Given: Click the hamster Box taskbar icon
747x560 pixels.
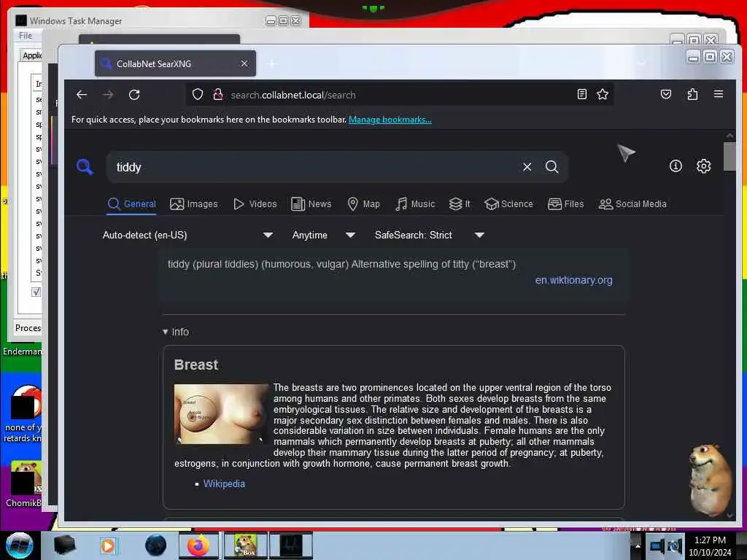Looking at the screenshot, I should [x=245, y=545].
